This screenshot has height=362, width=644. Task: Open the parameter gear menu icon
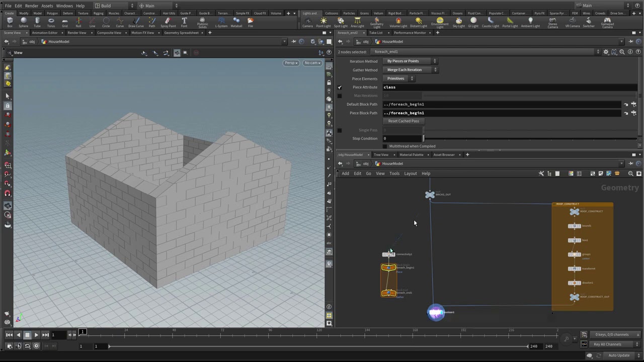pos(606,52)
